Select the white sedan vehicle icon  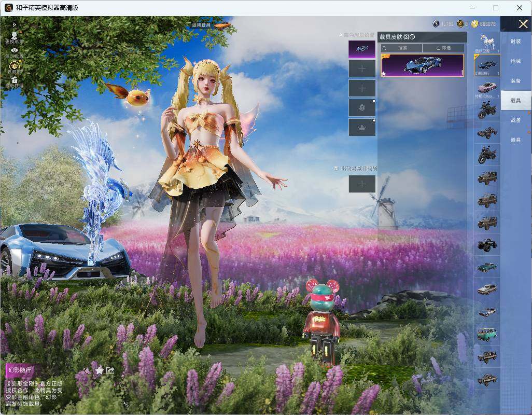[x=487, y=289]
